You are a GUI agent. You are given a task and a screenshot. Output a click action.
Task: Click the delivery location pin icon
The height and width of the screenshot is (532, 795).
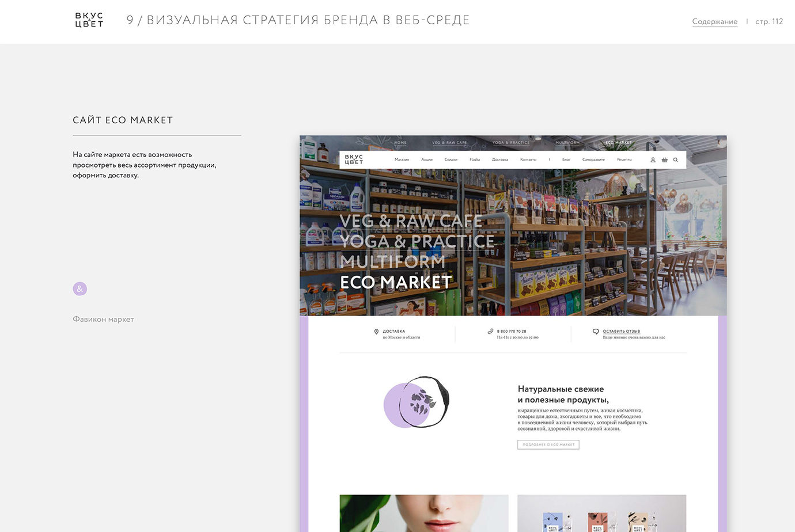(376, 332)
